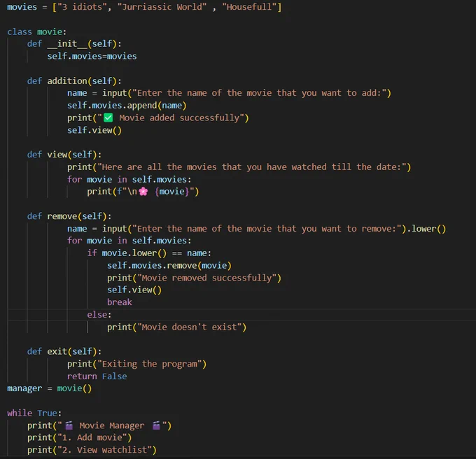This screenshot has width=476, height=459.
Task: Click the 'while True:' line
Action: 34,414
